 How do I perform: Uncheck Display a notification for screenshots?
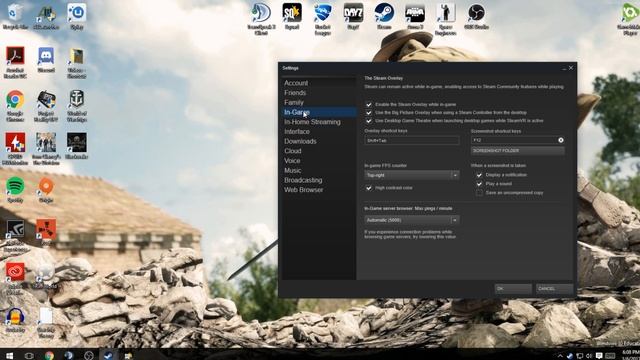pyautogui.click(x=479, y=175)
